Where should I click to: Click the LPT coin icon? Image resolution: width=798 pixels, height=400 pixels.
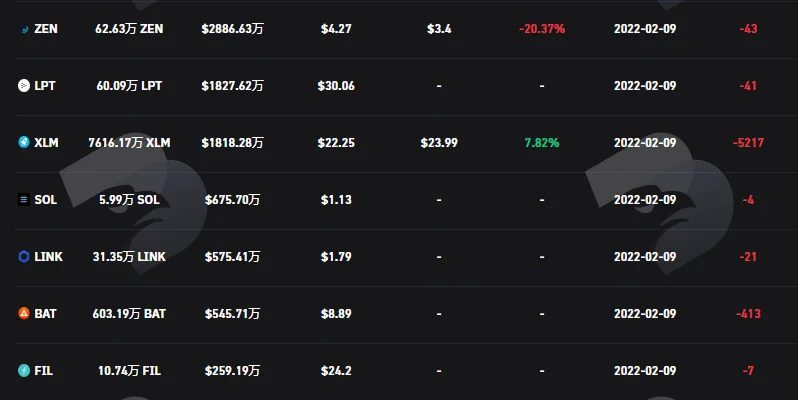(x=24, y=85)
